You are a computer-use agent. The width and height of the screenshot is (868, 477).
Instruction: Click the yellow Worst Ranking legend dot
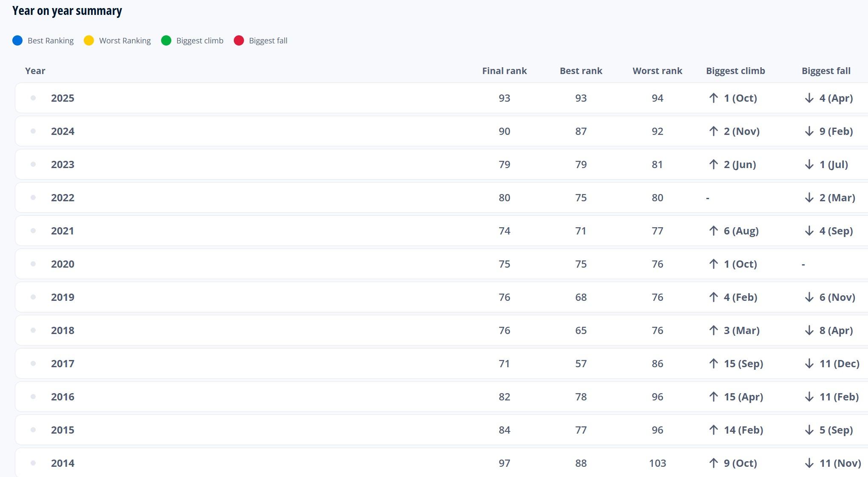(89, 40)
